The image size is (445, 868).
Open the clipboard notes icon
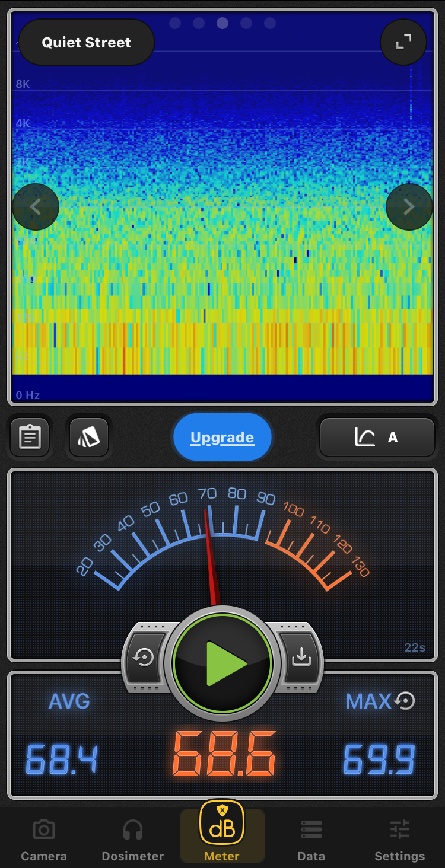(x=30, y=438)
